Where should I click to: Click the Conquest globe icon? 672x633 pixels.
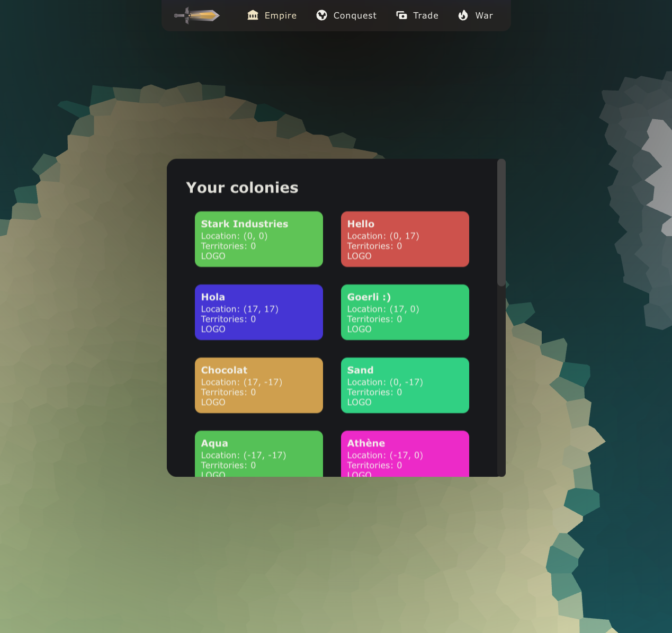tap(321, 15)
